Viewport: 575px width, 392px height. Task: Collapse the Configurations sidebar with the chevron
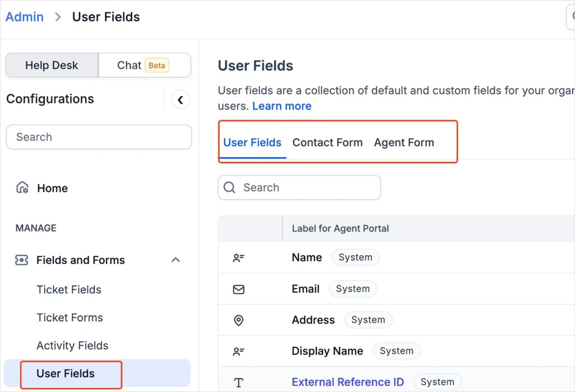[x=180, y=100]
